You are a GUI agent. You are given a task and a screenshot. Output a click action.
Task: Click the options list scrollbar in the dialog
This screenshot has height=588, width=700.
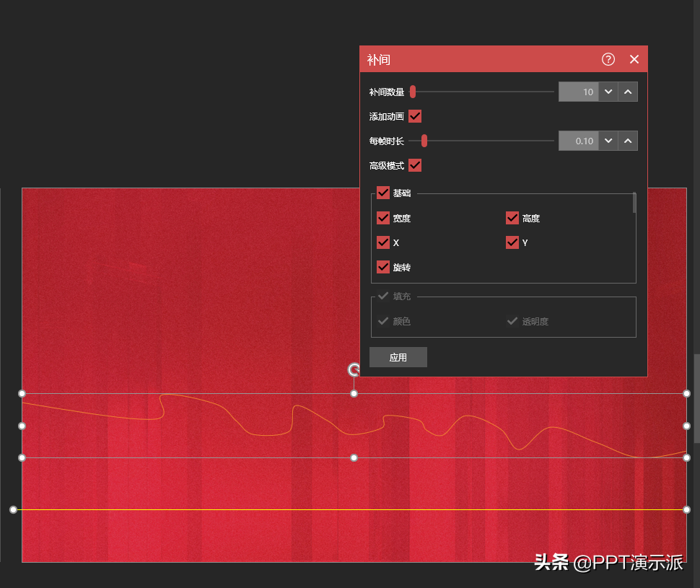(x=634, y=203)
